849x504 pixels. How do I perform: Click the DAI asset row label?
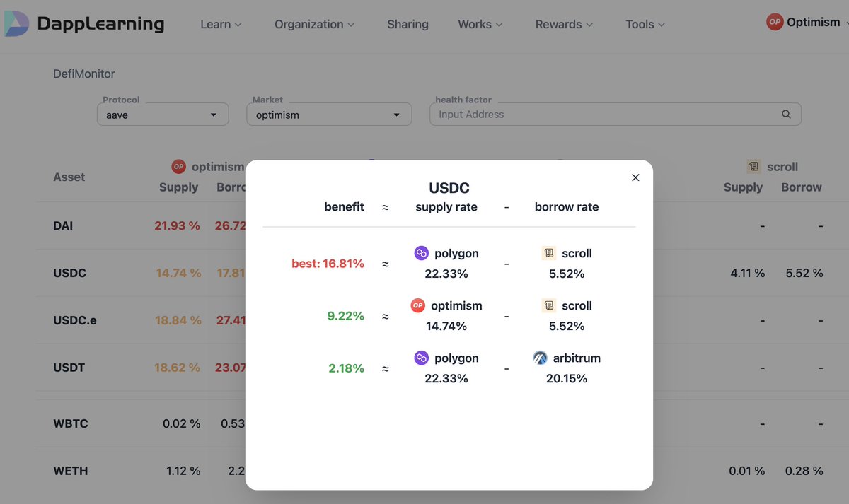coord(63,226)
